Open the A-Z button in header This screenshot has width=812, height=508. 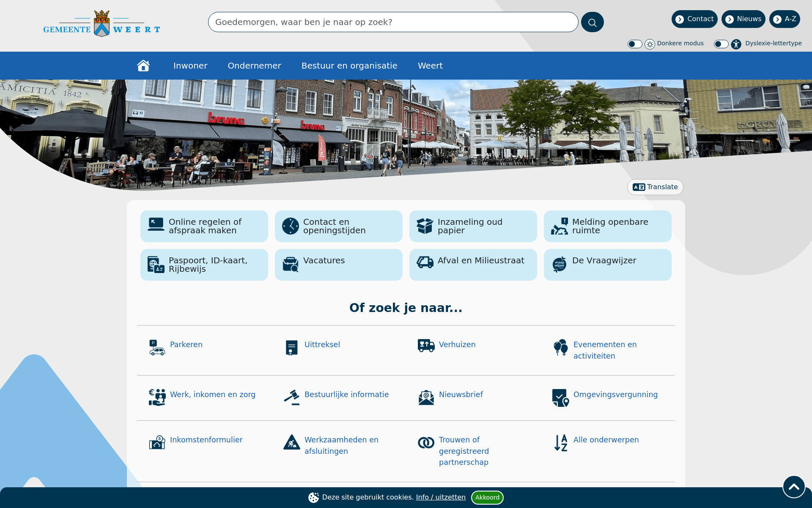(x=785, y=19)
